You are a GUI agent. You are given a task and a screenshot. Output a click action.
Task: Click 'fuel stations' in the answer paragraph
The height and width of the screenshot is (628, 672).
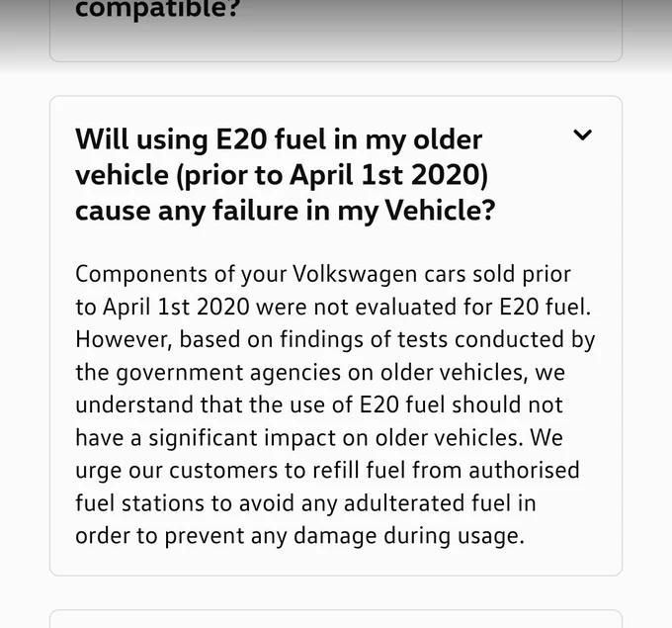click(x=139, y=503)
